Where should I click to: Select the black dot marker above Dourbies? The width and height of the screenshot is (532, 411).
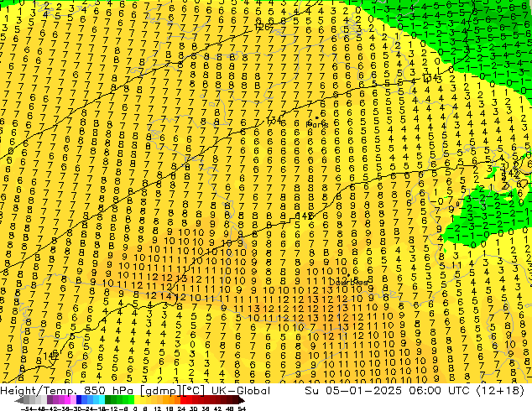click(348, 275)
